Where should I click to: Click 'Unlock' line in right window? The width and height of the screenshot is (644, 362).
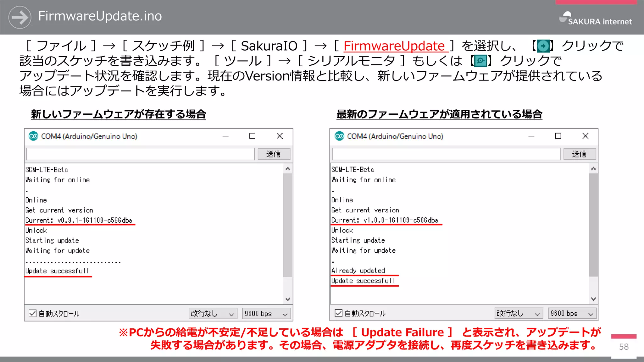point(342,230)
